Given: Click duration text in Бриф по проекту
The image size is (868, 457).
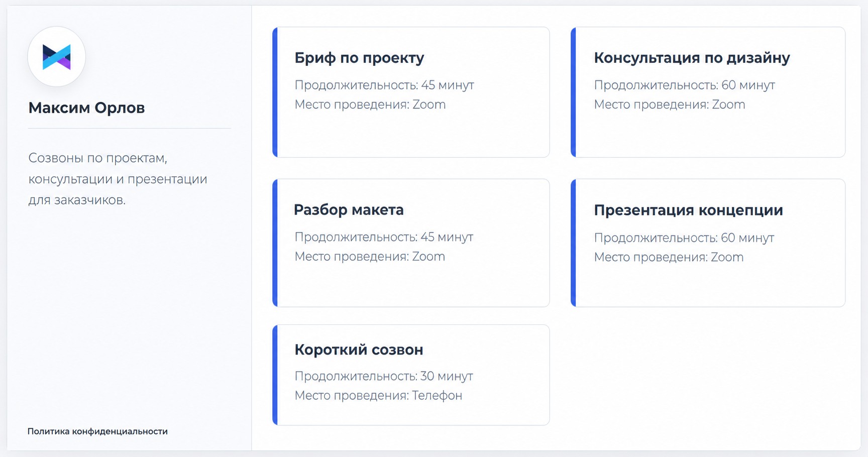Looking at the screenshot, I should 384,85.
